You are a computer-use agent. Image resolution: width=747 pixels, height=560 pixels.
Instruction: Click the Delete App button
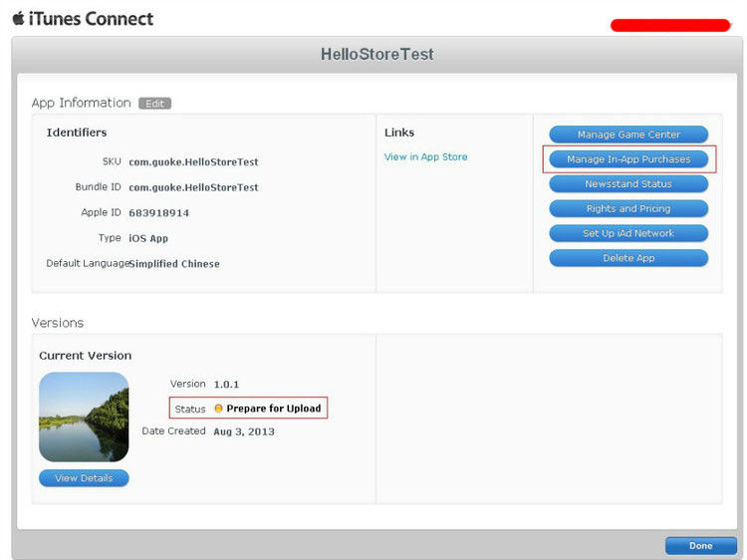[628, 258]
